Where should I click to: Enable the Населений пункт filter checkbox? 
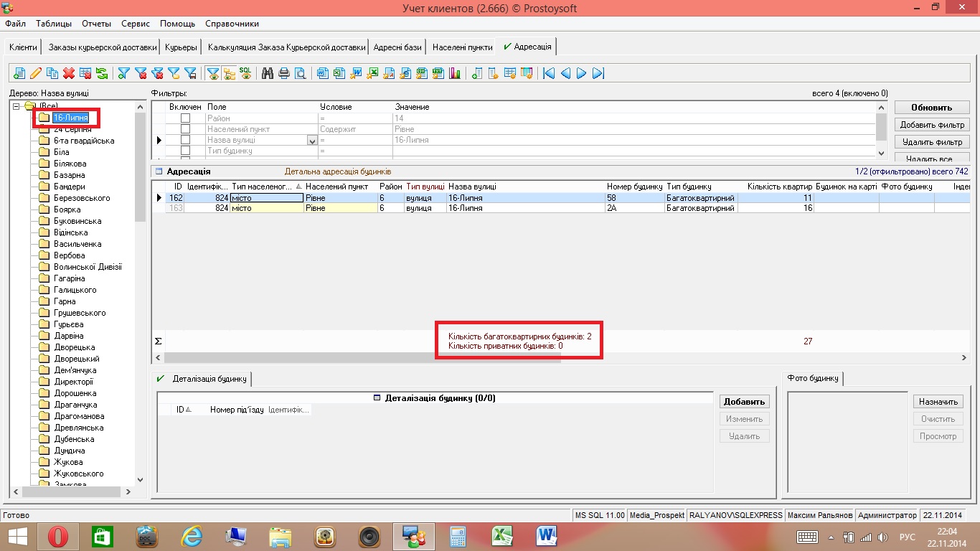(185, 129)
